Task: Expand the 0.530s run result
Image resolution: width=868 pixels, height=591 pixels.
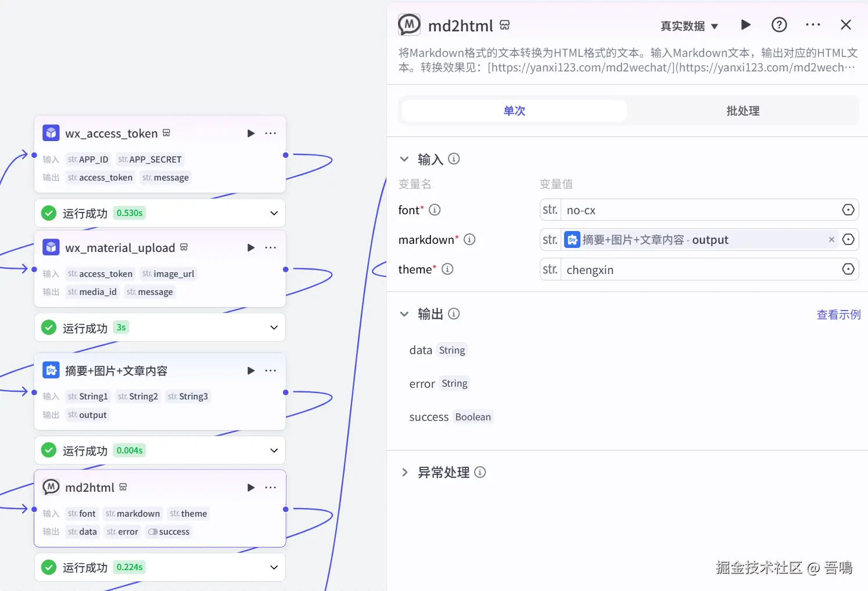Action: pos(274,213)
